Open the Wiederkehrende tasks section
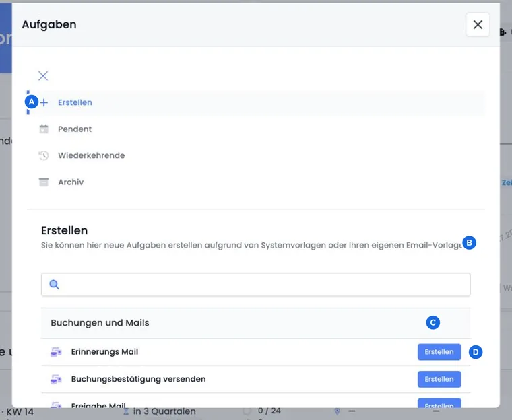Viewport: 512px width, 420px height. click(91, 155)
